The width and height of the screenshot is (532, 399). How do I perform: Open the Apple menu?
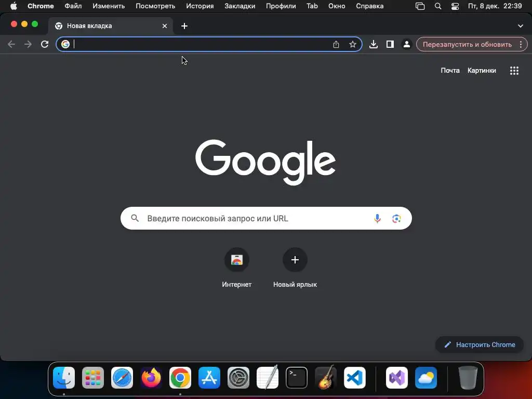click(14, 6)
